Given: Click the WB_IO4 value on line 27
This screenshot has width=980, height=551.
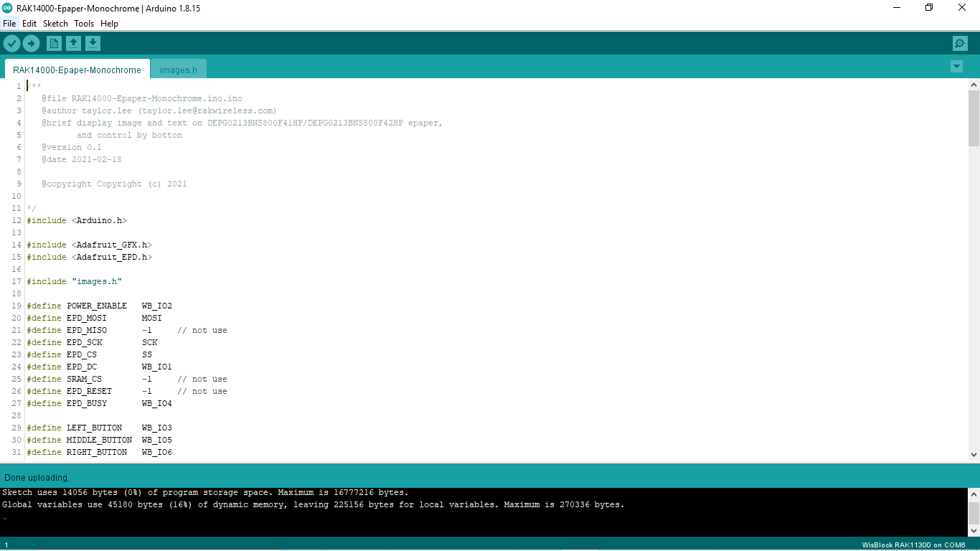Looking at the screenshot, I should [157, 403].
